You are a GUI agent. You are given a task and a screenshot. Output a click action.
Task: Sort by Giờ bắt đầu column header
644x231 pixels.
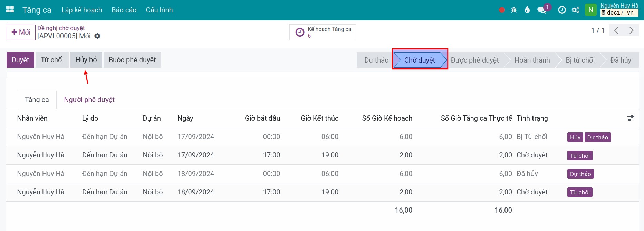click(262, 118)
